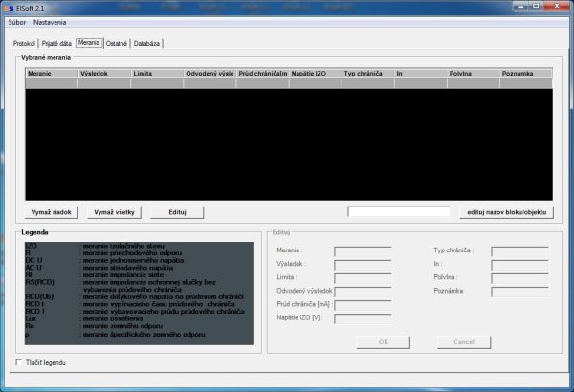The width and height of the screenshot is (574, 392).
Task: Click the Poznamka column header
Action: point(526,74)
